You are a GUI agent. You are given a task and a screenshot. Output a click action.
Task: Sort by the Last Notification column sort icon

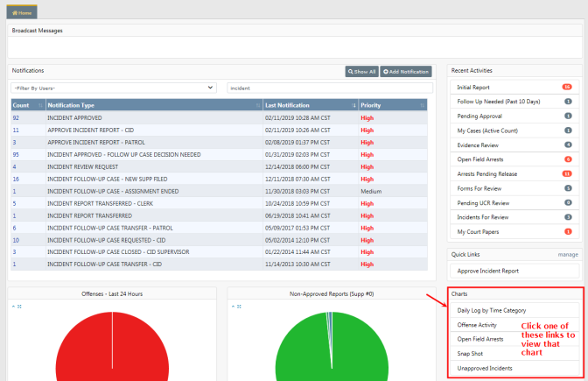click(x=353, y=105)
